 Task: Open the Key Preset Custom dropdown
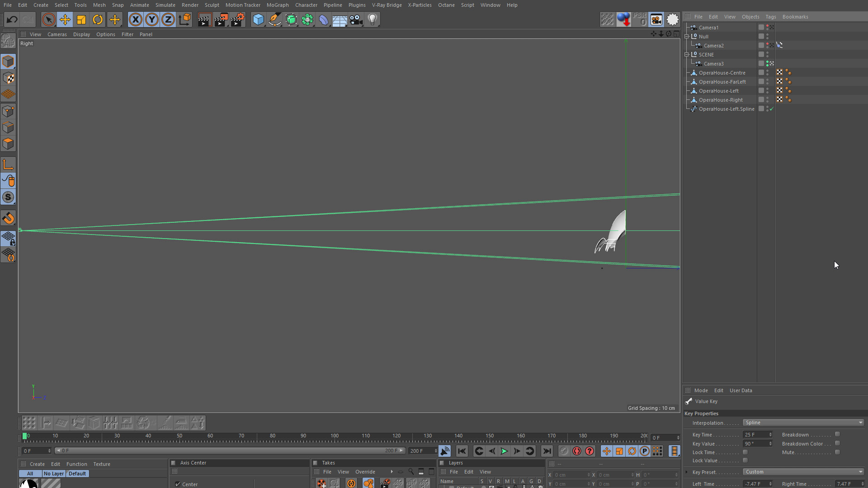[x=803, y=472]
